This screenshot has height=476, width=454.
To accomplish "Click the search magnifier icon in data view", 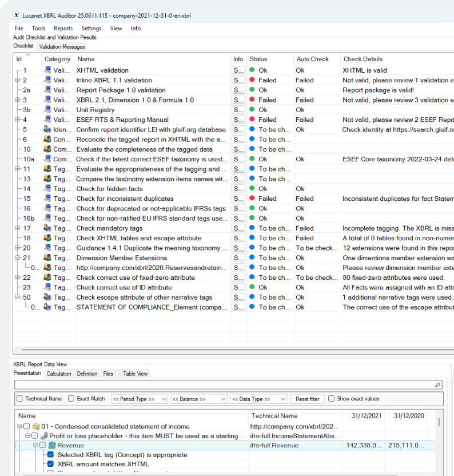I will pos(438,386).
